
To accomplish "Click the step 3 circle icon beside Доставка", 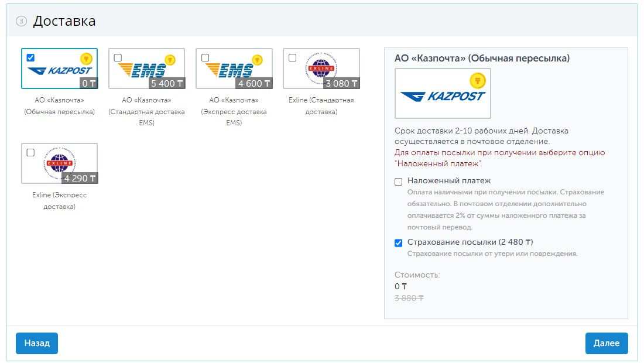I will click(x=21, y=22).
